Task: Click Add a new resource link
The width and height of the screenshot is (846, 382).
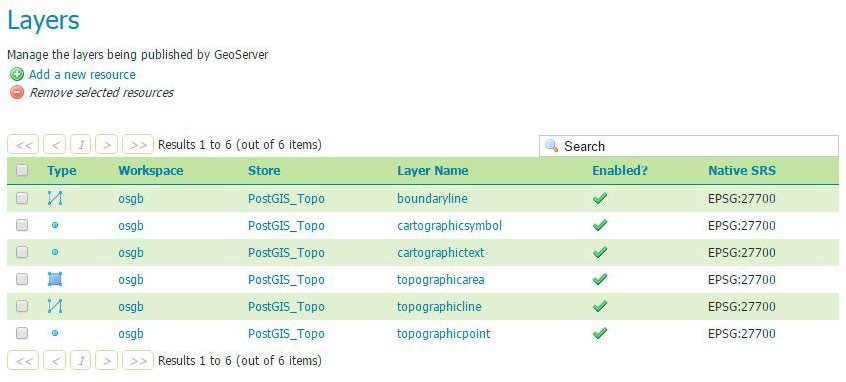Action: point(82,74)
